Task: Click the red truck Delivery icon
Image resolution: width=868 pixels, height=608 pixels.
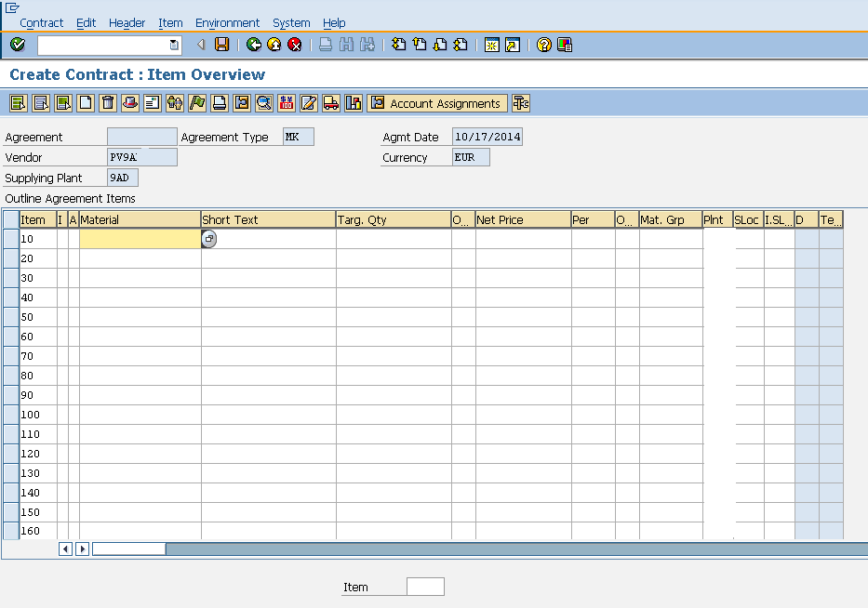Action: [x=331, y=103]
